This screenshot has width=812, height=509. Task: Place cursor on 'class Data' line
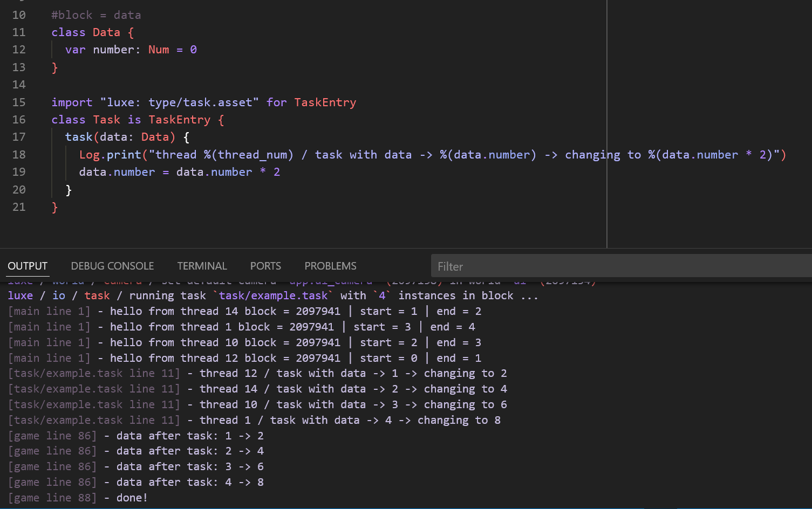93,32
